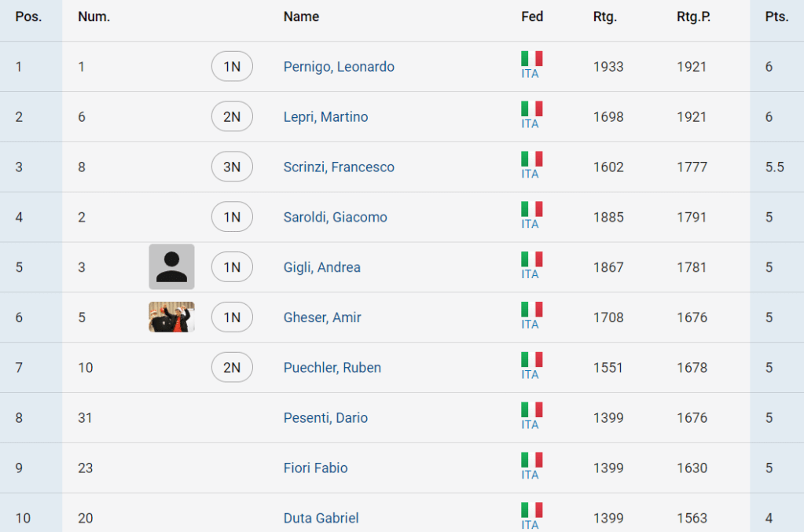This screenshot has height=532, width=804.
Task: Click the Italian flag in Duta Gabriel's row
Action: tap(531, 510)
